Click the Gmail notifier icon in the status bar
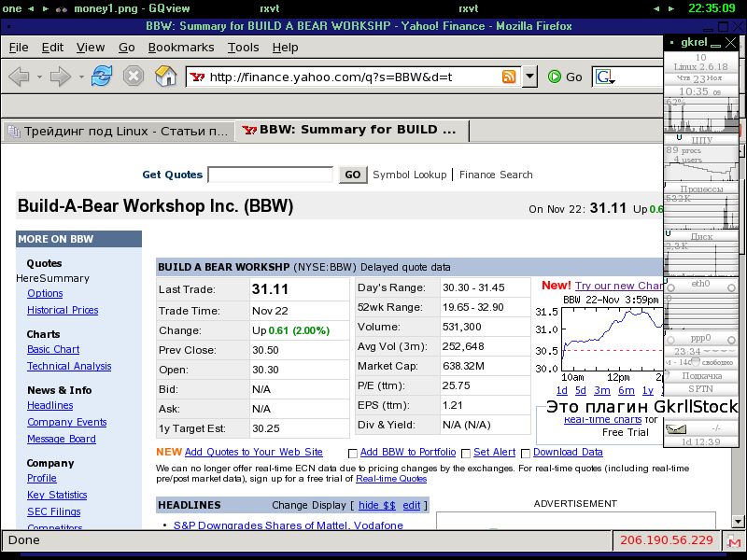This screenshot has width=747, height=560. click(x=733, y=540)
